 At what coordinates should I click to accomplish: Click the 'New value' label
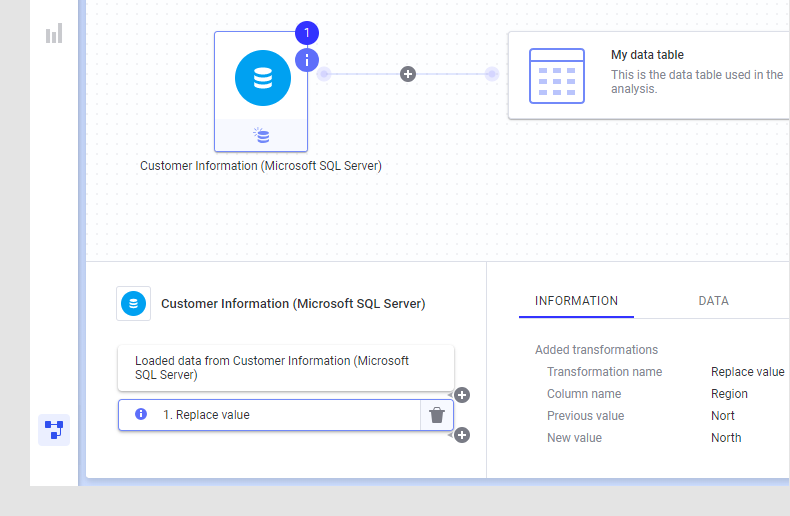point(574,438)
